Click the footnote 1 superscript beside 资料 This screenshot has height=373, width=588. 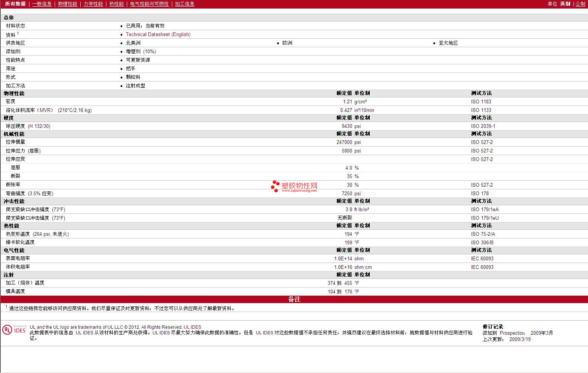pyautogui.click(x=18, y=33)
